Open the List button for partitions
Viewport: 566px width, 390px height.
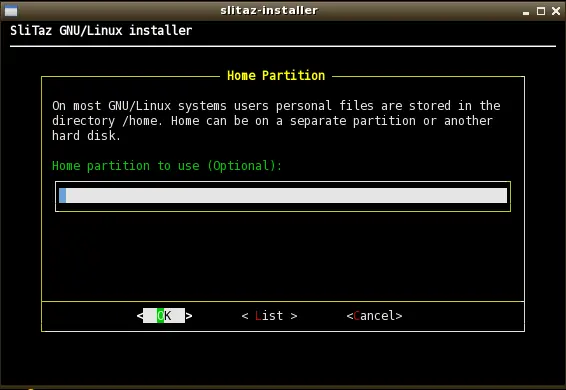269,316
